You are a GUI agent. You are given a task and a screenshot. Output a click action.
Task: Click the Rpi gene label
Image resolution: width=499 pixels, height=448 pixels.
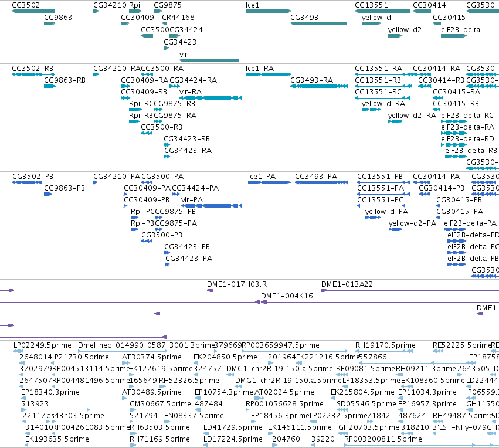(x=135, y=5)
